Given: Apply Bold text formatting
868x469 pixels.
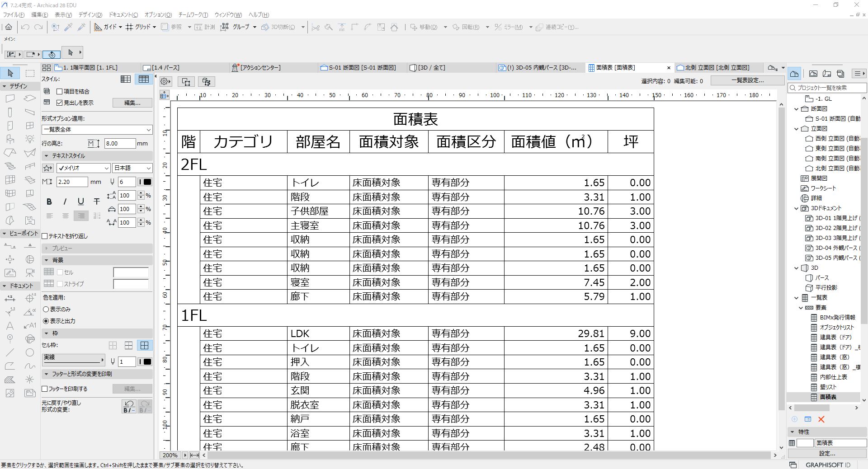Looking at the screenshot, I should click(49, 202).
